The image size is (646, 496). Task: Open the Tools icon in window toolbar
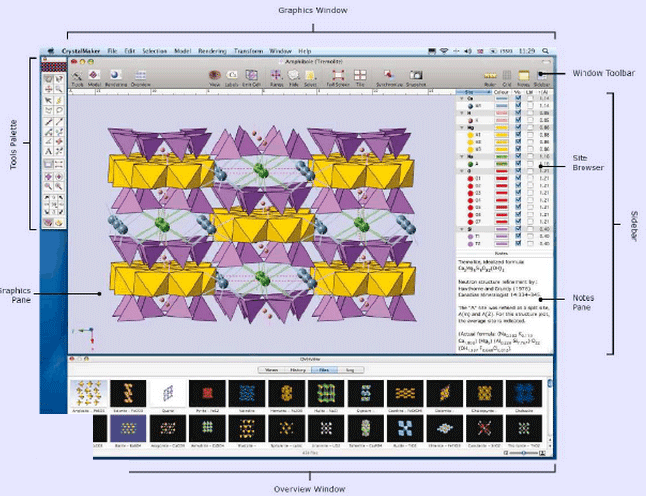77,77
